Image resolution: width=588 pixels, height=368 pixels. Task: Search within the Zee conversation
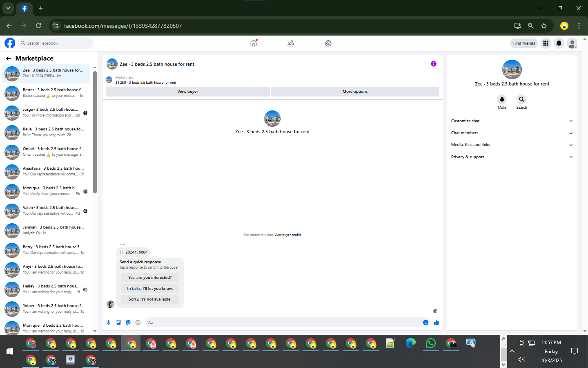tap(521, 99)
